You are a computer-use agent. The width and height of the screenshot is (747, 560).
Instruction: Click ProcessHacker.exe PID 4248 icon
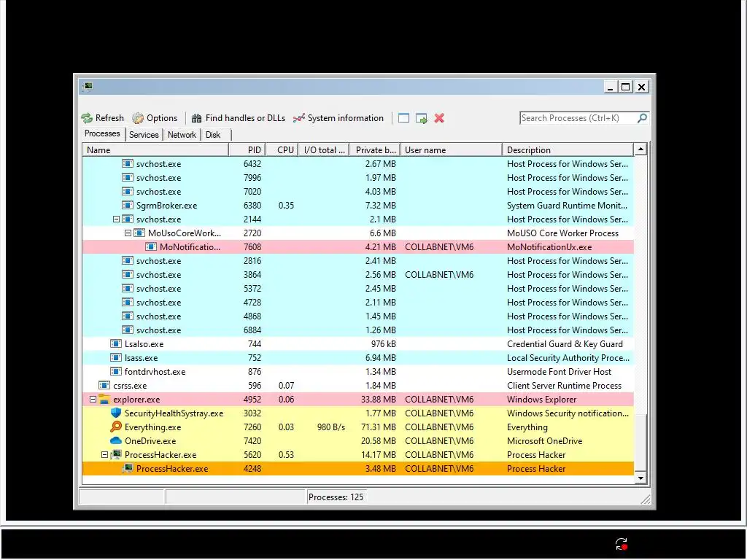coord(127,469)
